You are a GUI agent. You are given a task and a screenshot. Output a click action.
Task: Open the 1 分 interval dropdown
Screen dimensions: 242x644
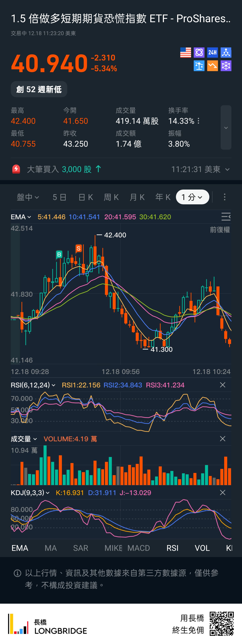pyautogui.click(x=192, y=197)
